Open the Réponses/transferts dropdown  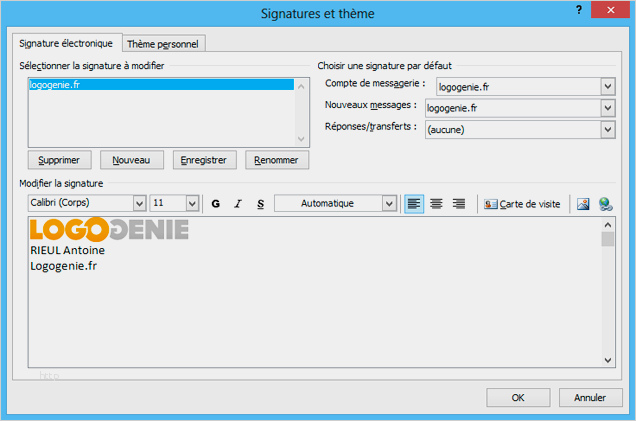pyautogui.click(x=608, y=130)
